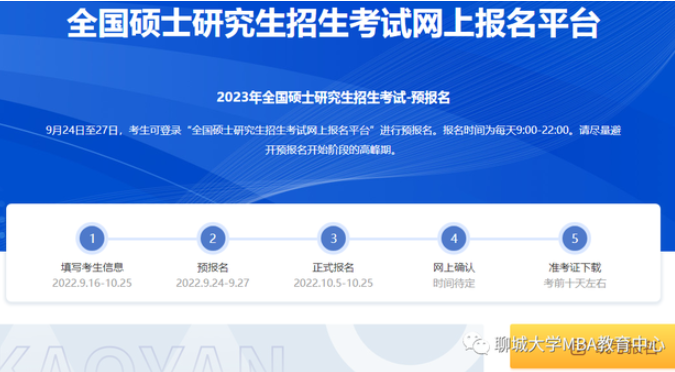Image resolution: width=675 pixels, height=372 pixels.
Task: Select the 预报名 step label
Action: pos(213,267)
